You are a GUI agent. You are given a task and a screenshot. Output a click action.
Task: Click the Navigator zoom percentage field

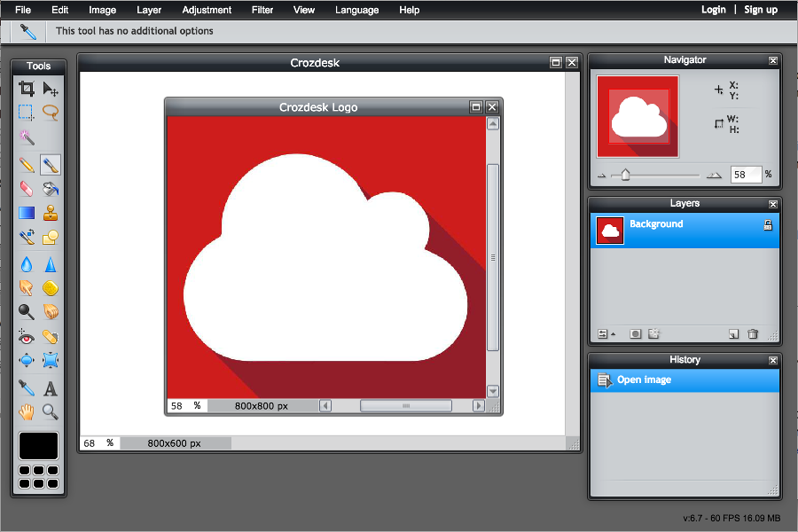pyautogui.click(x=746, y=176)
